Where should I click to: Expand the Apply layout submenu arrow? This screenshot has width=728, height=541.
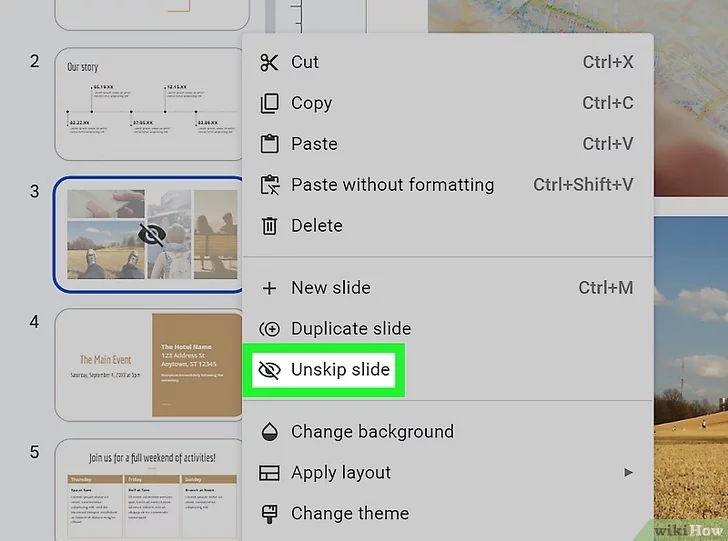629,473
